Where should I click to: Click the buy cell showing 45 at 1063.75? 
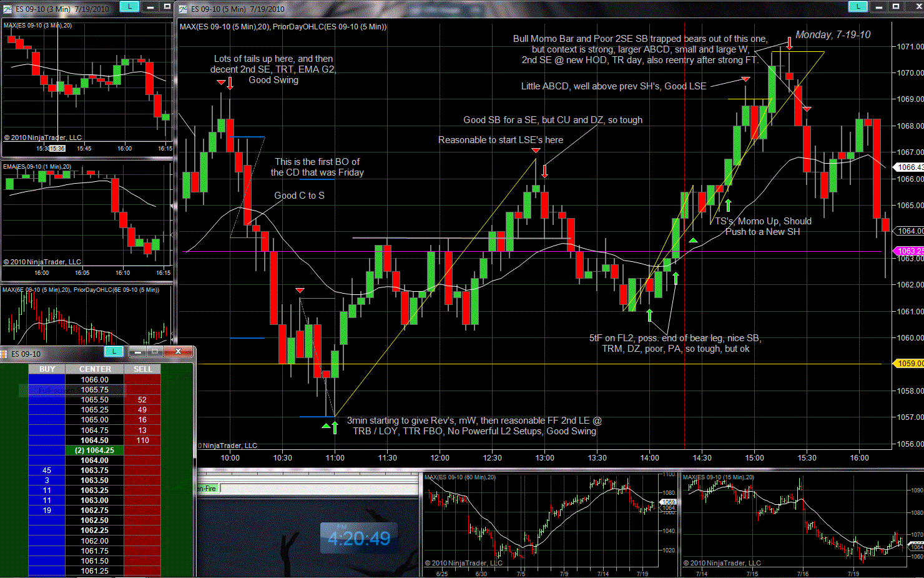point(47,471)
